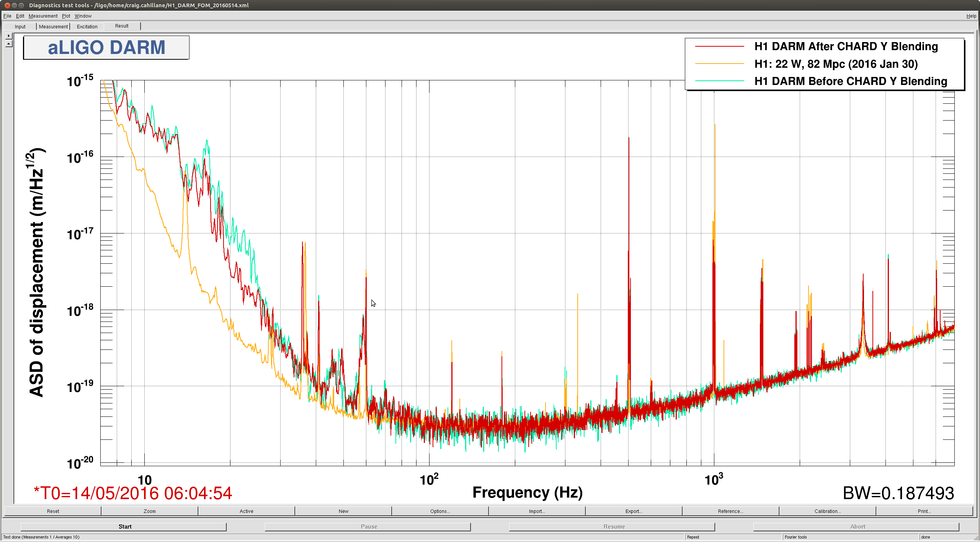Viewport: 980px width, 542px height.
Task: Click the Print button
Action: (924, 511)
